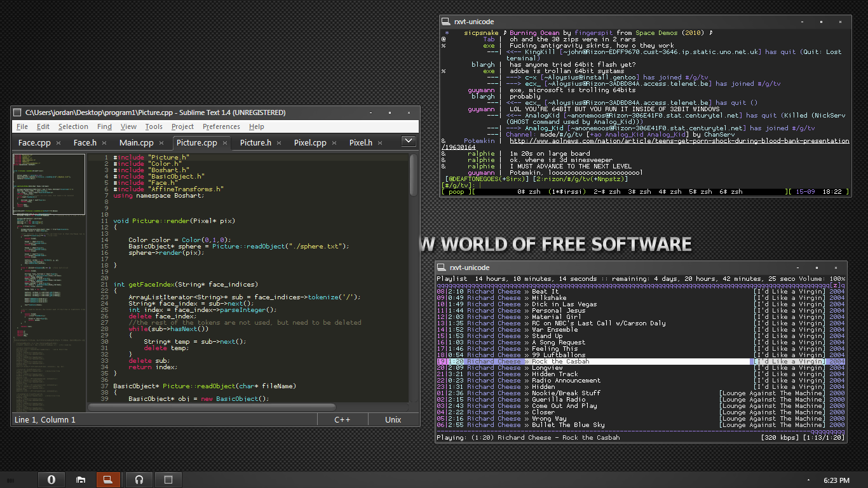
Task: Open the Preferences menu
Action: click(x=221, y=126)
